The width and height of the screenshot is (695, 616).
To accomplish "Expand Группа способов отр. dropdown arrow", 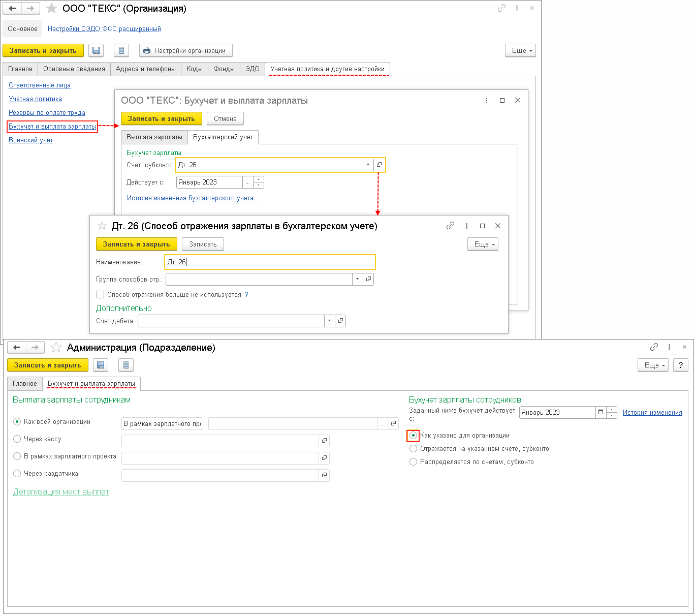I will pyautogui.click(x=357, y=279).
